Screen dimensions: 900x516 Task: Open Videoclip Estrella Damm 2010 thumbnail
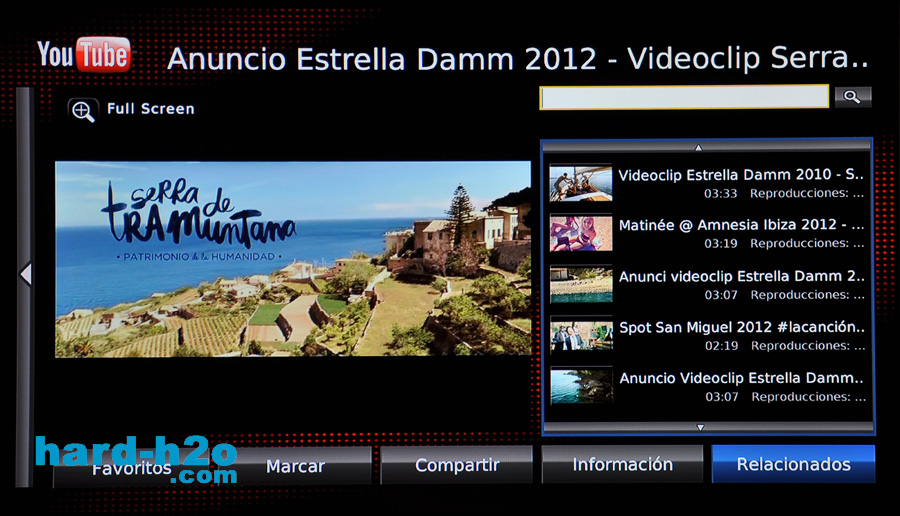[581, 183]
